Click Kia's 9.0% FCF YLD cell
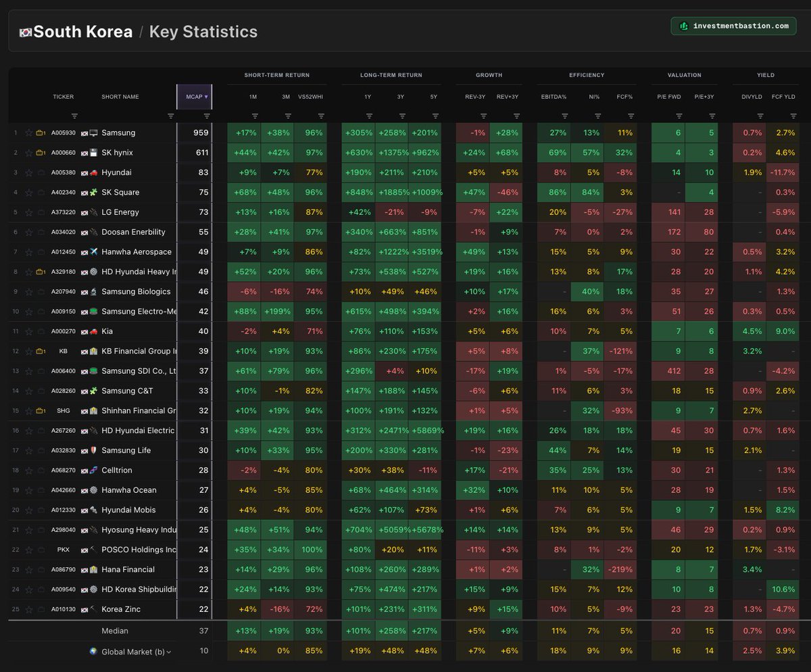This screenshot has height=672, width=811. click(783, 331)
